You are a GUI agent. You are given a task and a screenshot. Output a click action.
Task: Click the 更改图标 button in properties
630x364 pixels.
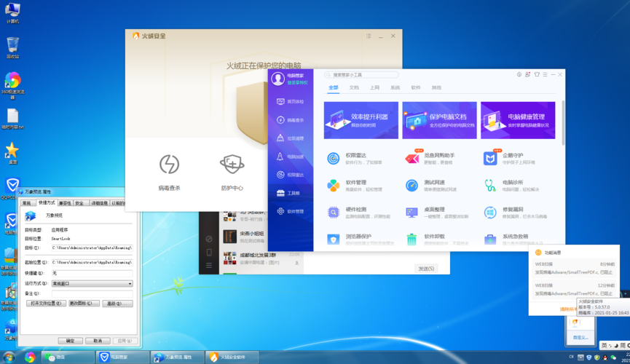pos(84,304)
